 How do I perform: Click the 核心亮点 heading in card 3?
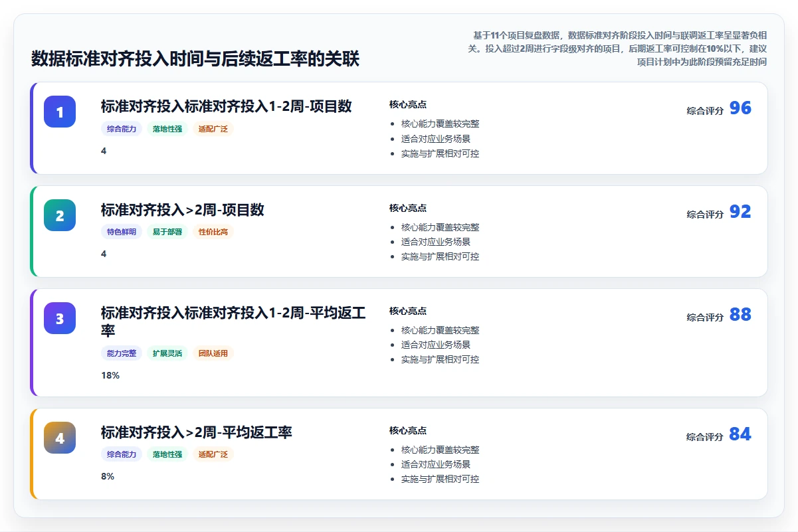pos(408,311)
